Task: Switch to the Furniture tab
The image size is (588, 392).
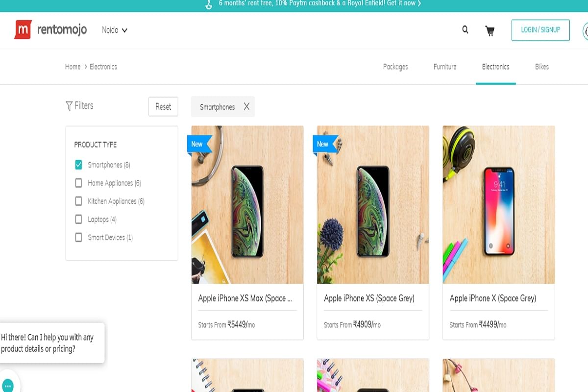Action: (x=445, y=67)
